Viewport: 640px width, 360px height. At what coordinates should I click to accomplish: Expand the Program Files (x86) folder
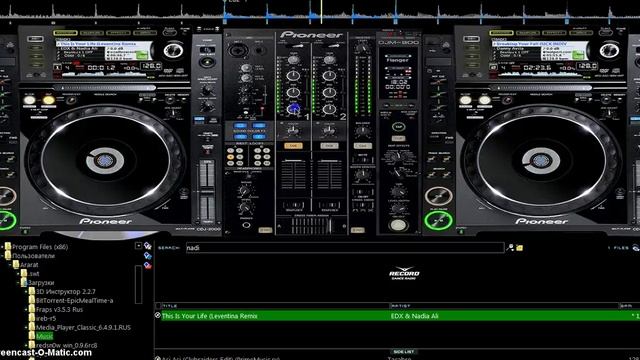coord(2,247)
